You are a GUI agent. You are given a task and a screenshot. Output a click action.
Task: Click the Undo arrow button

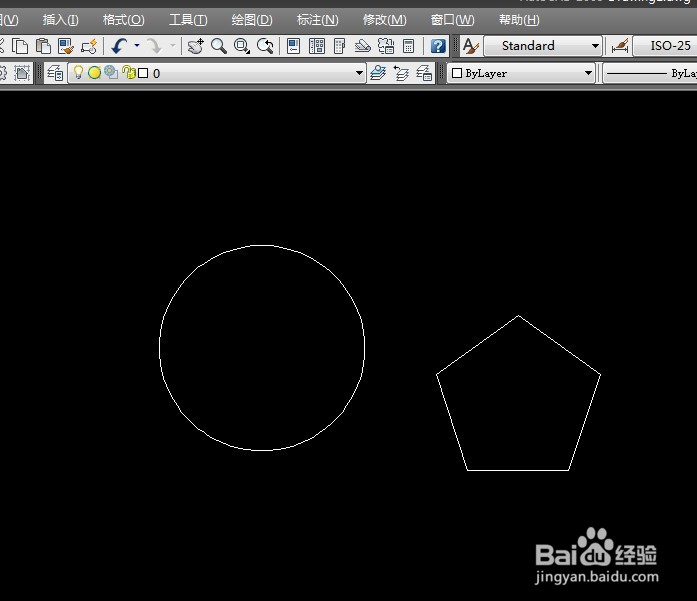[119, 46]
